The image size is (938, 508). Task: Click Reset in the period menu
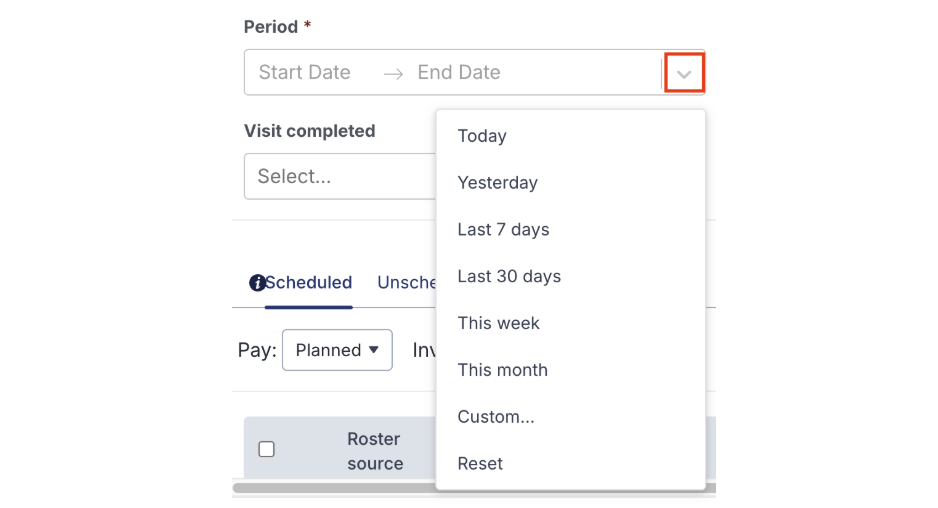pos(480,464)
